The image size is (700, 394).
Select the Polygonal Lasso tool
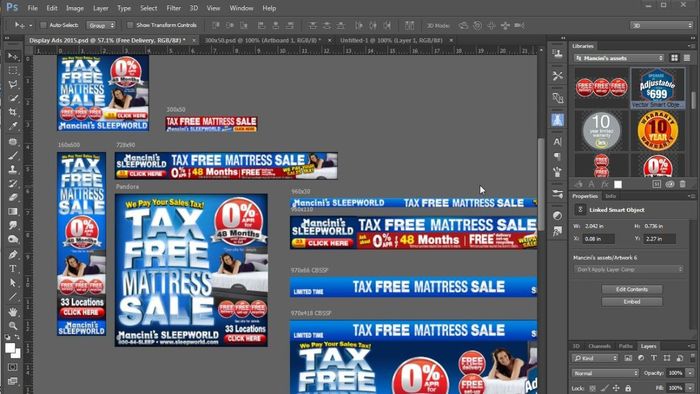[x=12, y=84]
